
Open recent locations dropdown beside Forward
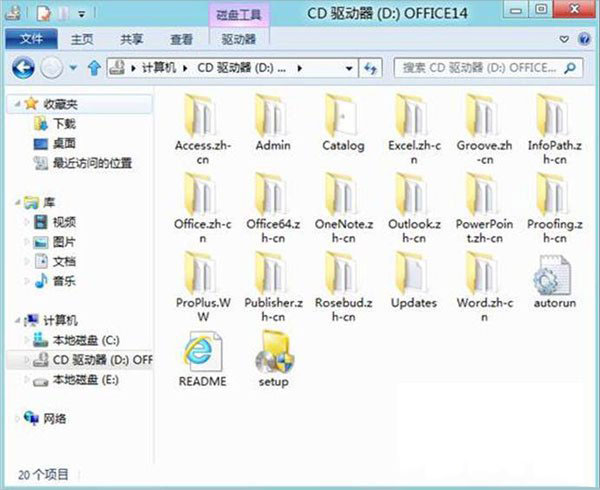(x=73, y=68)
